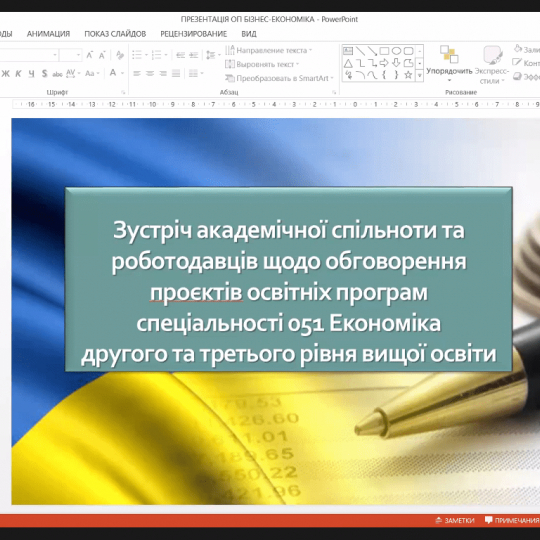Toggle underline Ч formatting
The image size is (540, 540).
click(x=31, y=73)
